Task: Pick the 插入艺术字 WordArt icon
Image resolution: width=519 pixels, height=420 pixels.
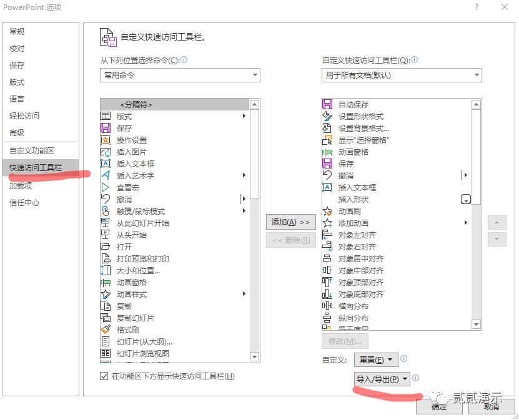Action: 106,175
